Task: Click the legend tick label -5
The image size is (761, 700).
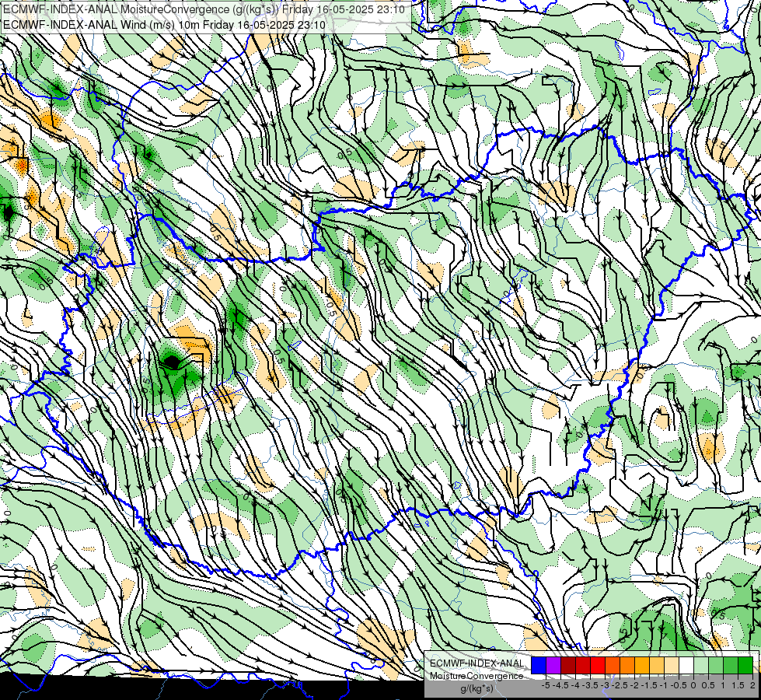Action: pyautogui.click(x=546, y=685)
